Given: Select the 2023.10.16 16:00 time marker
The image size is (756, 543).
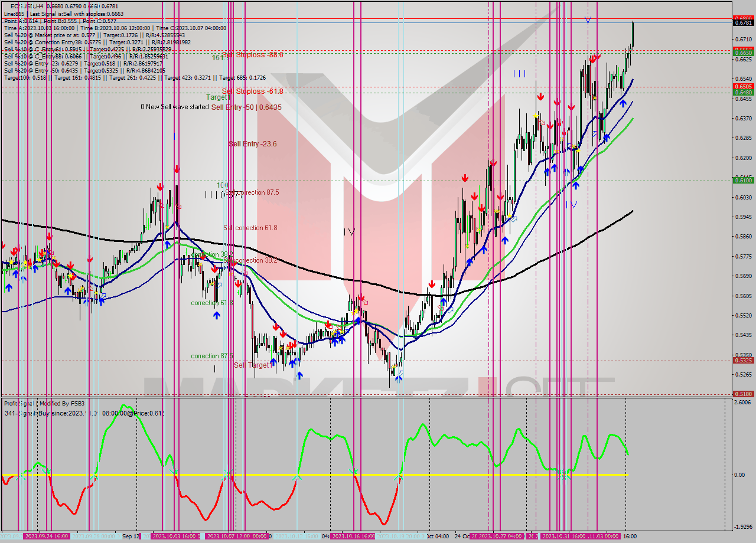Looking at the screenshot, I should (x=353, y=537).
